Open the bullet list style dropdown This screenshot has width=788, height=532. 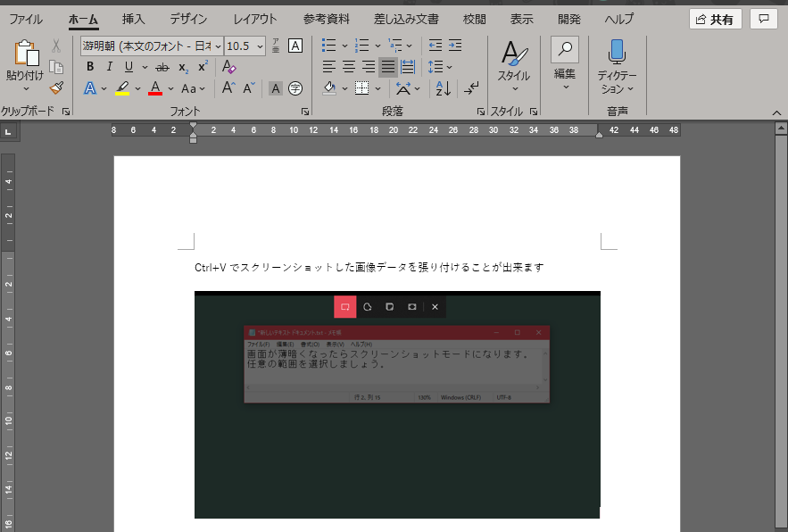coord(344,46)
